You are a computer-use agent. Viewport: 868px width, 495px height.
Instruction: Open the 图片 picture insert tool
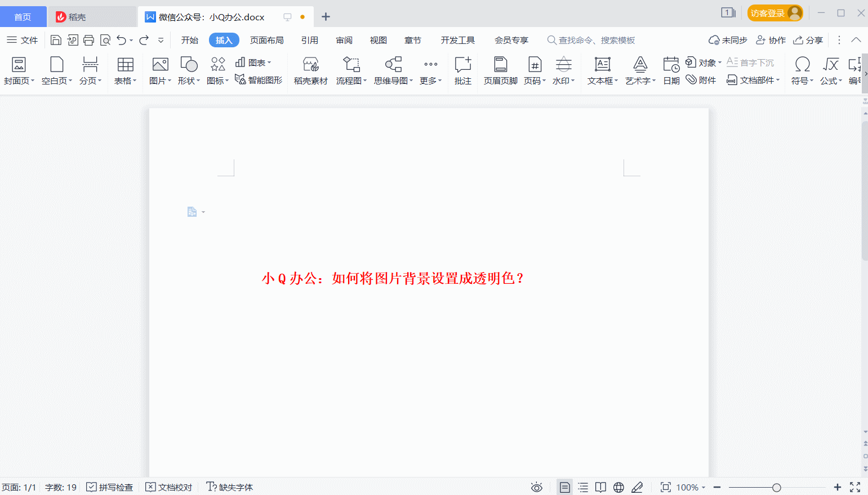[x=158, y=70]
